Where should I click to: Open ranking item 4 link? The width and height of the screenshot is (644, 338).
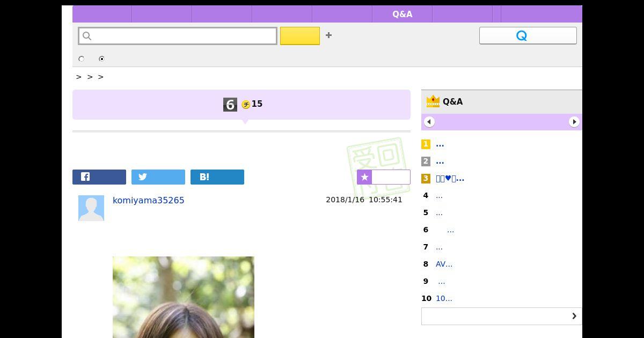(x=440, y=196)
